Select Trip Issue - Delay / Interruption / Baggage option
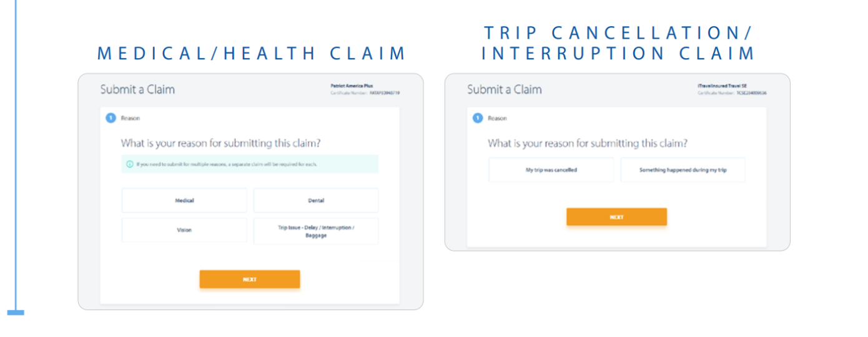The height and width of the screenshot is (337, 868). (316, 231)
